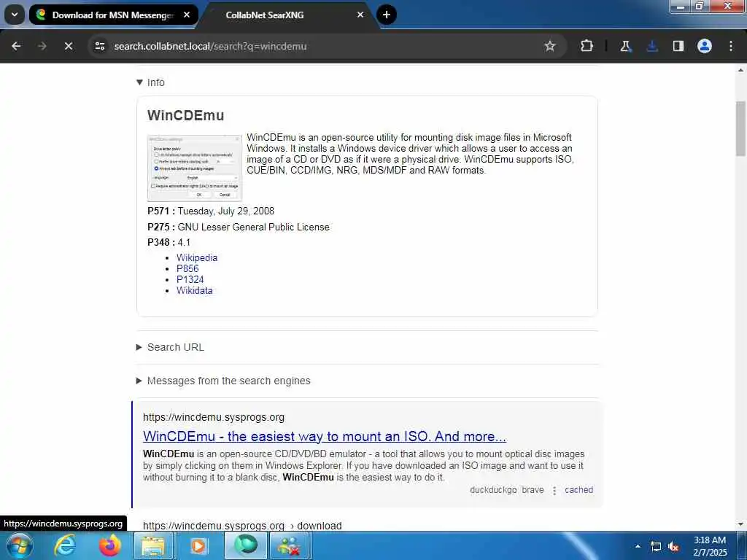The height and width of the screenshot is (560, 747).
Task: Show hidden tray icons arrow
Action: 638,546
